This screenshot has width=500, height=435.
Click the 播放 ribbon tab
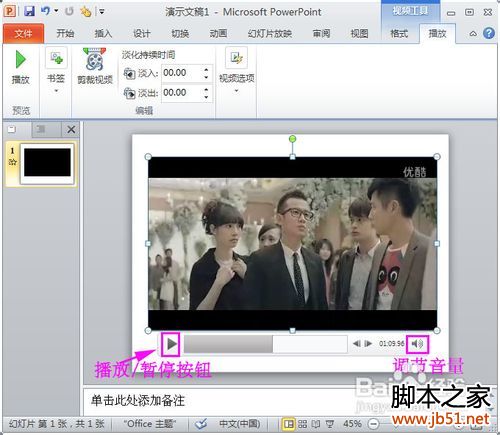pos(437,33)
